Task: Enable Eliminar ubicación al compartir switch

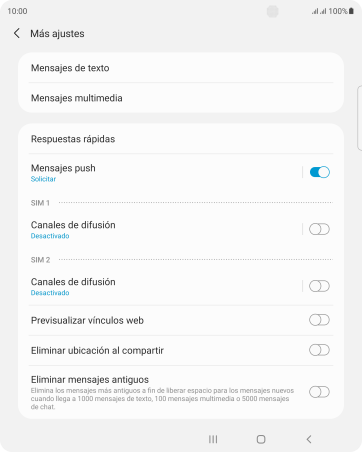Action: click(x=319, y=350)
